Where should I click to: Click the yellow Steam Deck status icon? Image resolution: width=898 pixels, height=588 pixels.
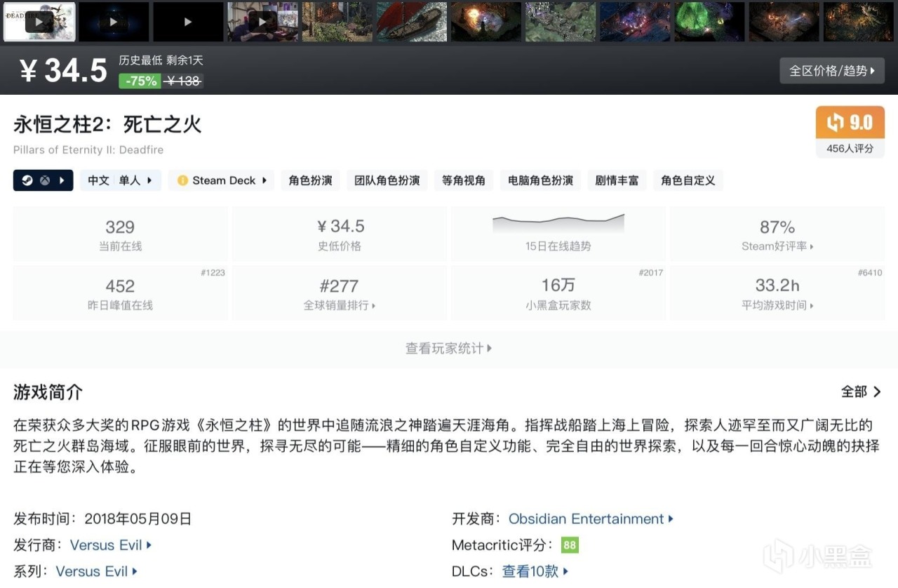182,180
